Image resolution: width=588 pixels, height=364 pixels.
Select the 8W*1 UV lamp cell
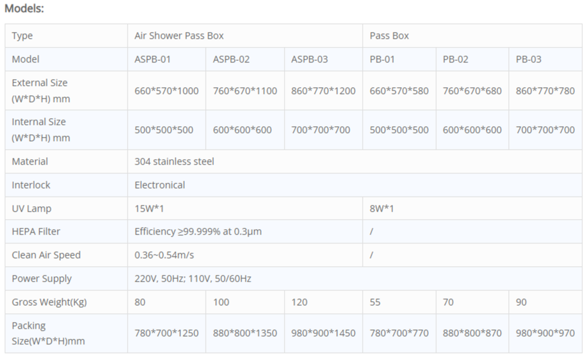point(472,208)
